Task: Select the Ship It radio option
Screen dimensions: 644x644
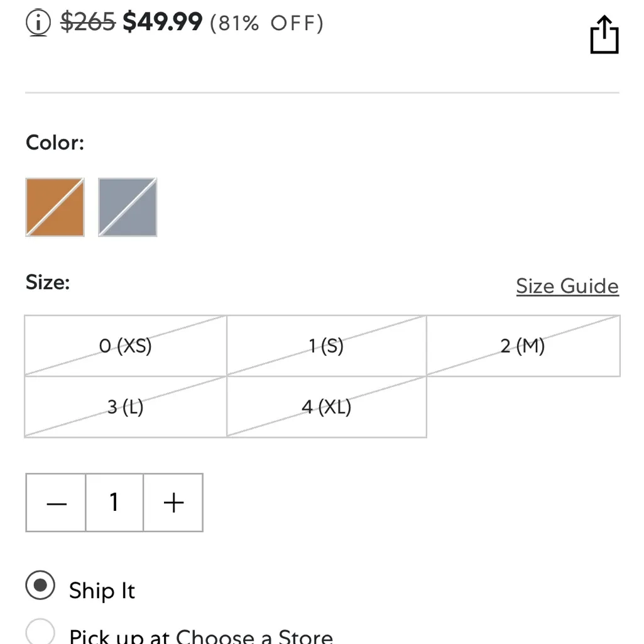Action: [x=41, y=586]
